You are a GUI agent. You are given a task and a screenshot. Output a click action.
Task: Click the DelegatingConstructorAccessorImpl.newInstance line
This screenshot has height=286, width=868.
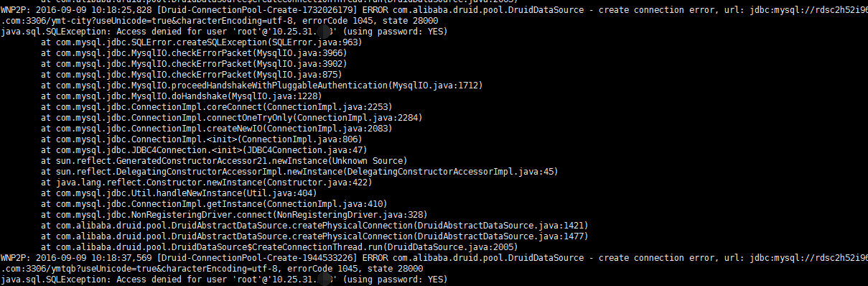click(x=299, y=172)
